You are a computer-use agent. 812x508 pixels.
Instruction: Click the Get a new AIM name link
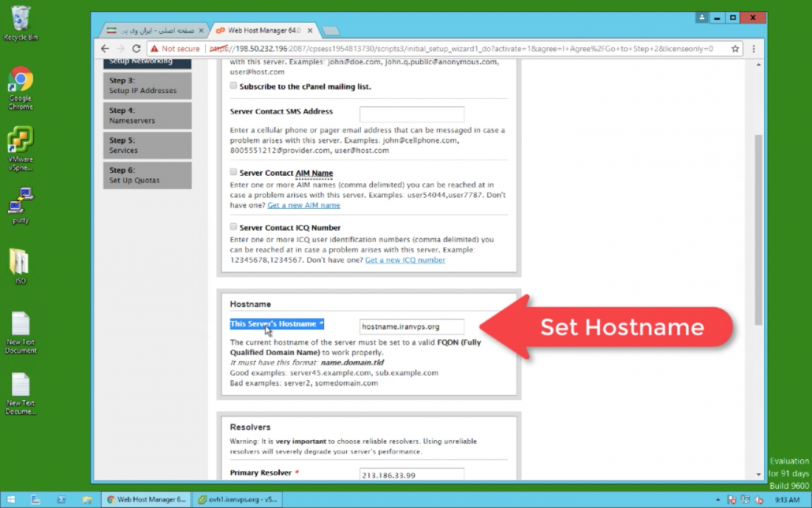tap(304, 205)
